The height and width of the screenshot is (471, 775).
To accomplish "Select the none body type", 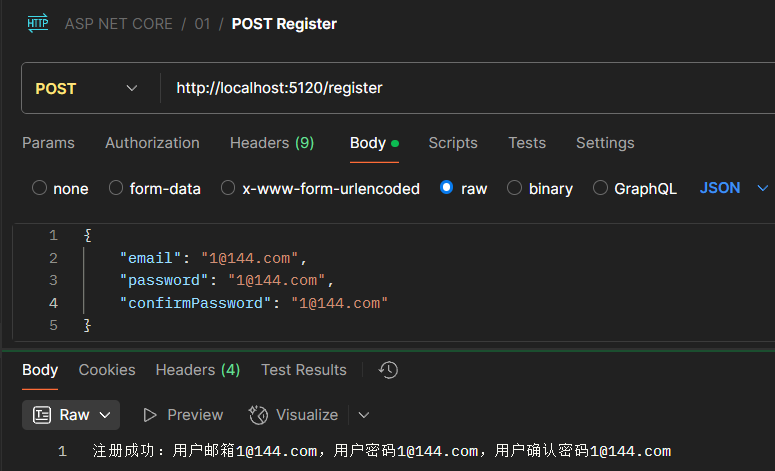I will pyautogui.click(x=40, y=188).
